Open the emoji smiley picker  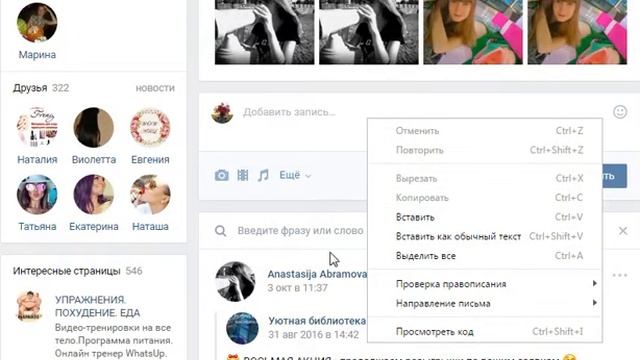(x=620, y=112)
